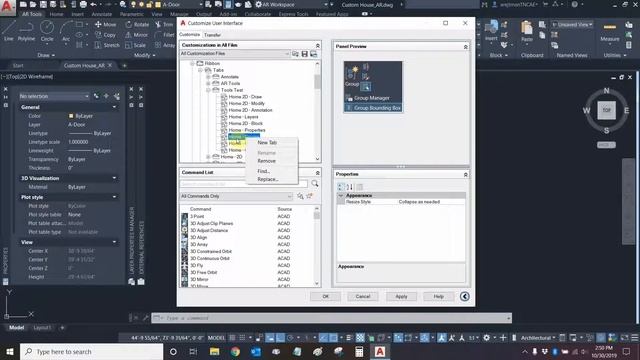
Task: Click the Undo arrow in quick access toolbar
Action: tap(93, 4)
